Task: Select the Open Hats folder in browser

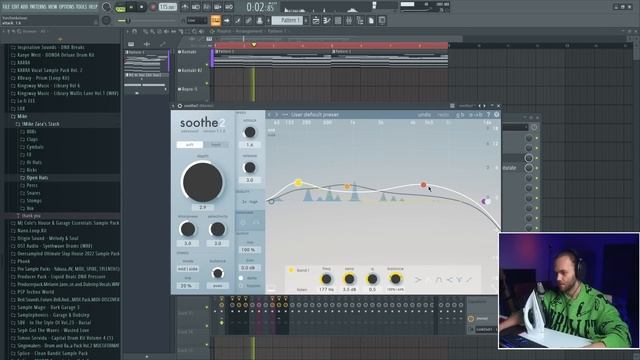Action: [37, 178]
